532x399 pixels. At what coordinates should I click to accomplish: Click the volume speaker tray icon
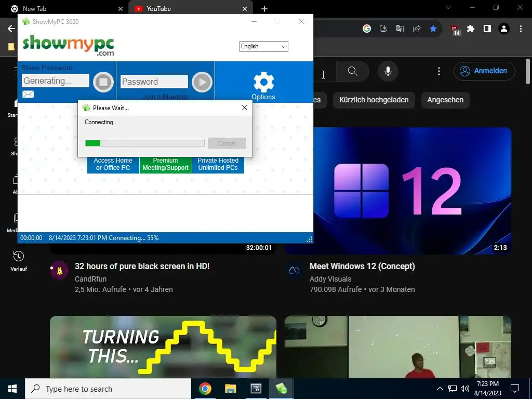pyautogui.click(x=465, y=389)
